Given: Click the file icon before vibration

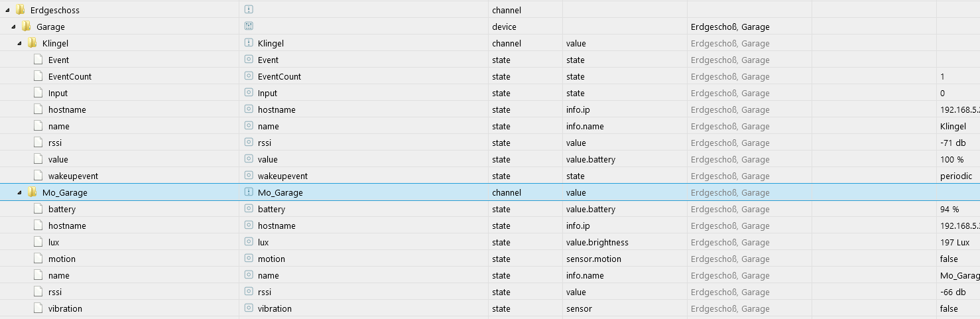Looking at the screenshot, I should (x=38, y=308).
